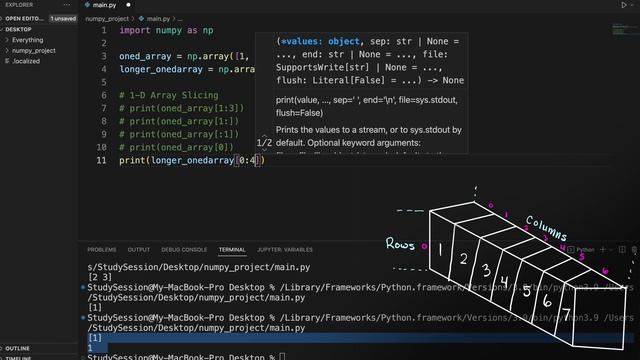Click previous signature arrow above 1/2
The width and height of the screenshot is (640, 360).
[x=264, y=135]
